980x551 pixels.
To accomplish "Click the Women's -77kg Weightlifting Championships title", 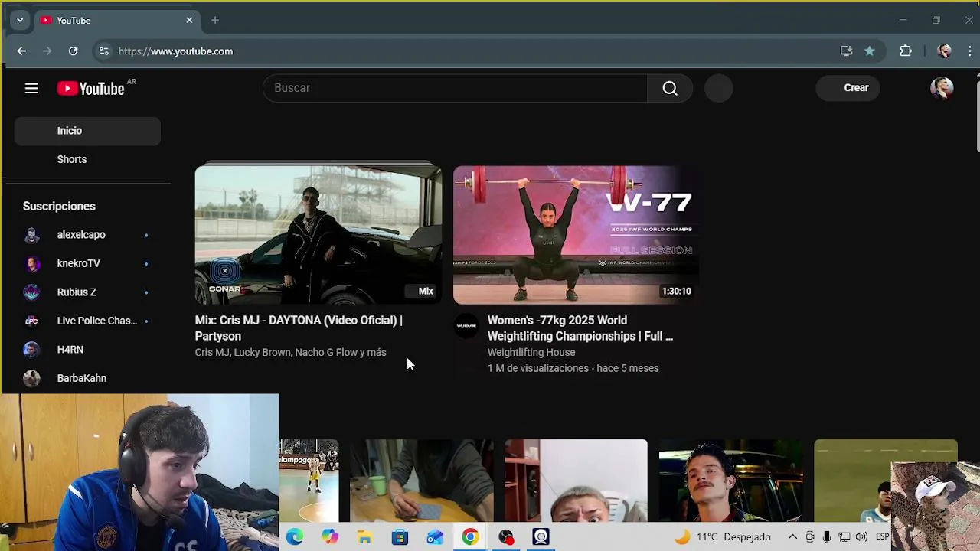I will [580, 328].
